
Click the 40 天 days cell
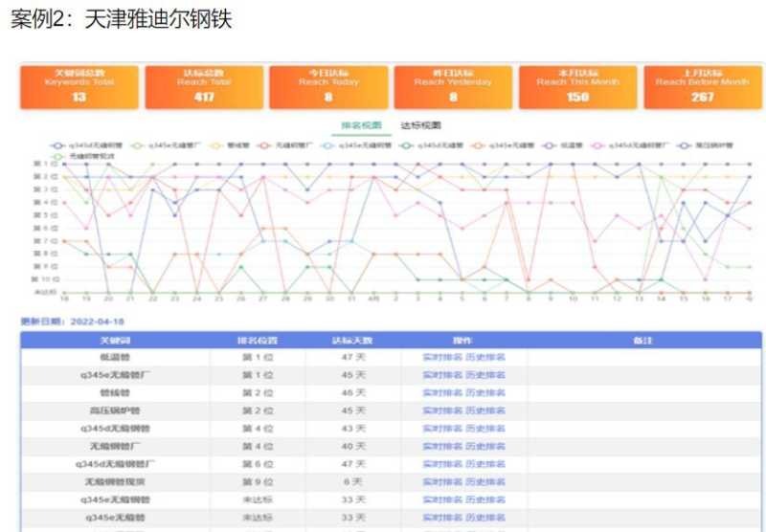(352, 446)
